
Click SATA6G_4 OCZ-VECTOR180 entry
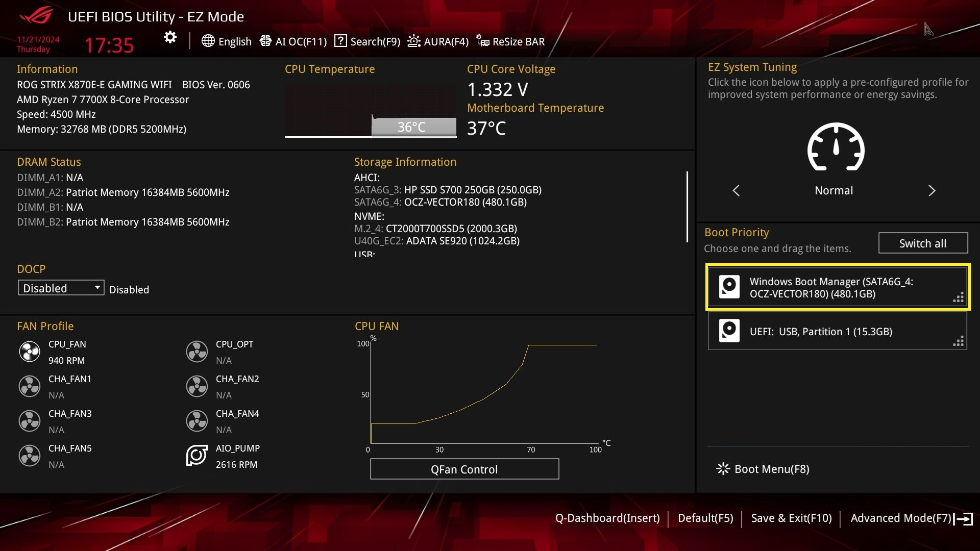click(x=440, y=202)
